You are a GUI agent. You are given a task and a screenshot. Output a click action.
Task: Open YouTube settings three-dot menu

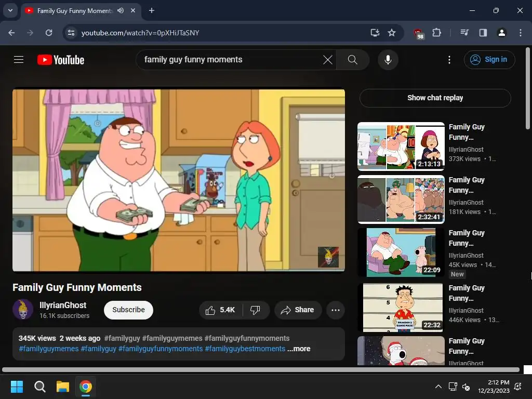[449, 60]
